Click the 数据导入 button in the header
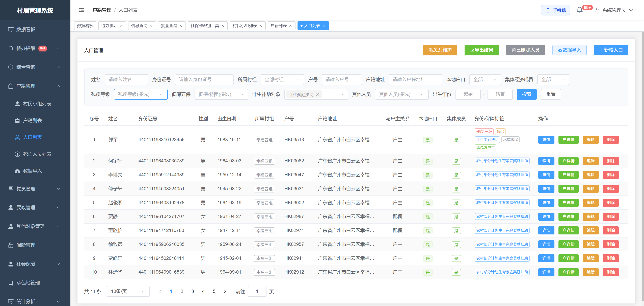This screenshot has height=306, width=644. pyautogui.click(x=570, y=50)
